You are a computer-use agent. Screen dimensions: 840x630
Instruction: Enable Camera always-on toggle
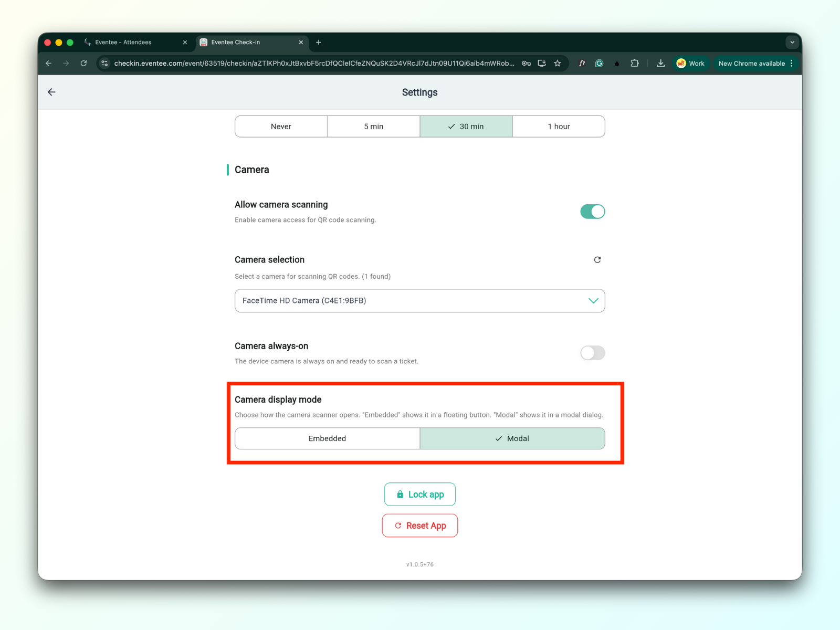coord(593,353)
